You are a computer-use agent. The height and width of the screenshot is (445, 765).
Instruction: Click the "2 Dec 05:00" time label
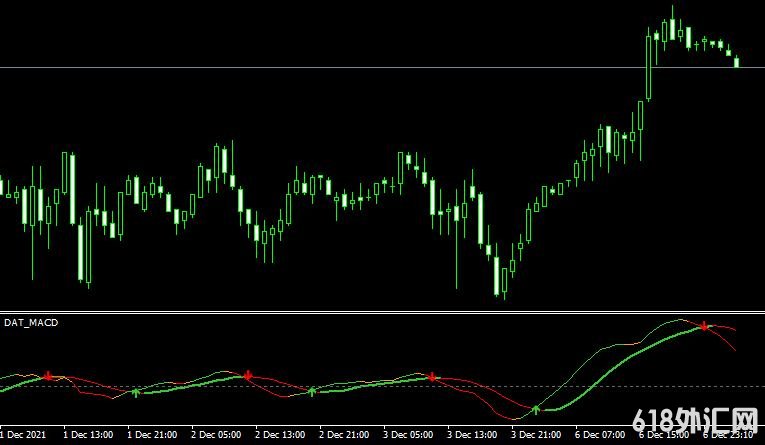[218, 434]
